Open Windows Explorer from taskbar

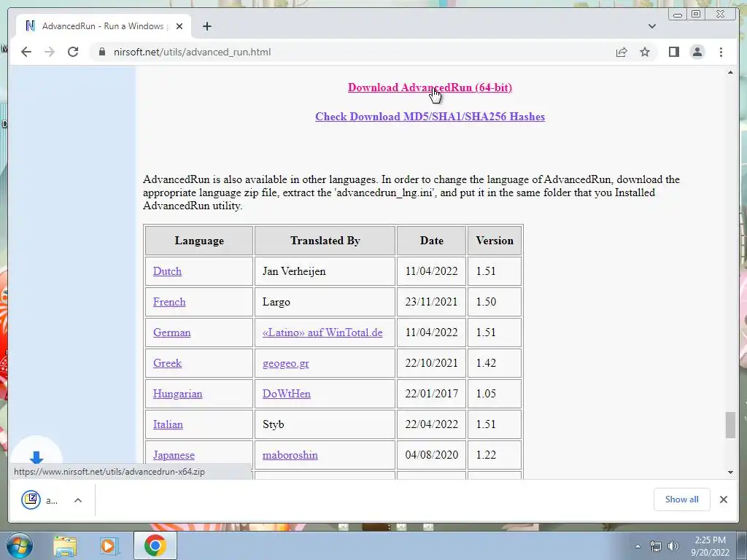click(x=65, y=545)
